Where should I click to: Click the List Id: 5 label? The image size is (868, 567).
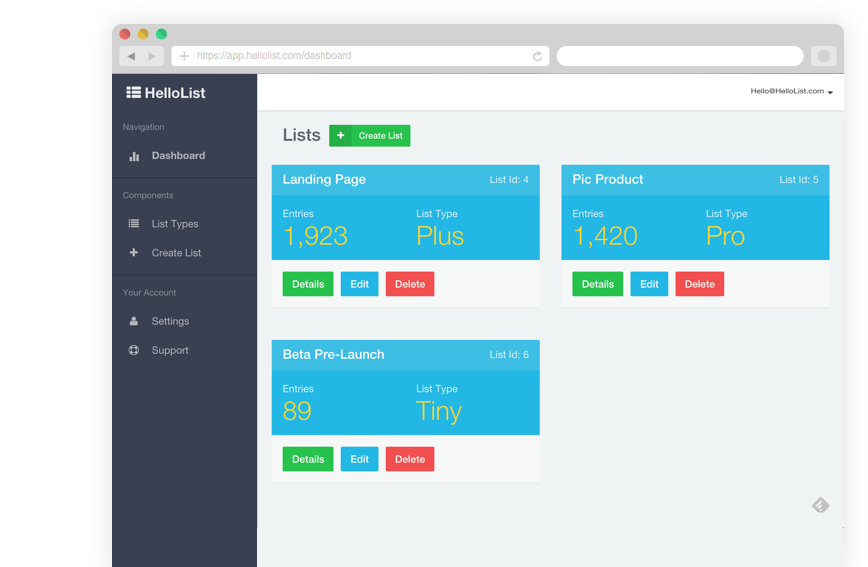(x=799, y=179)
